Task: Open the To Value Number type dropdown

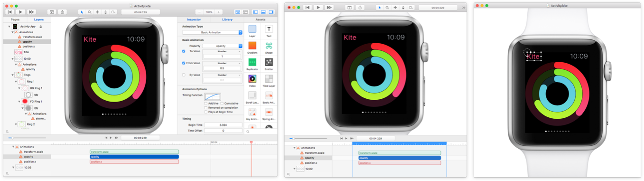Action: click(223, 51)
